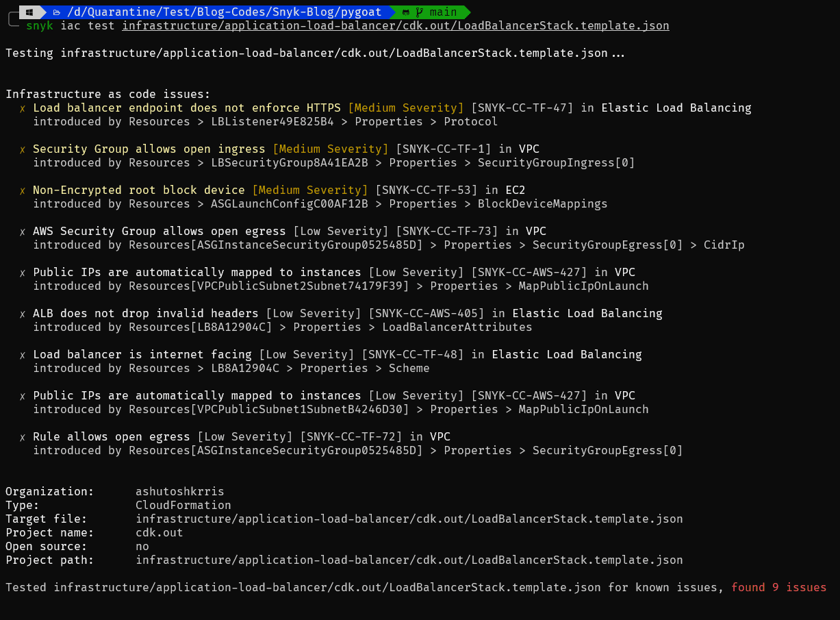The image size is (840, 620).
Task: Click the X mark beside AWS Security Group allows open egress
Action: click(23, 232)
